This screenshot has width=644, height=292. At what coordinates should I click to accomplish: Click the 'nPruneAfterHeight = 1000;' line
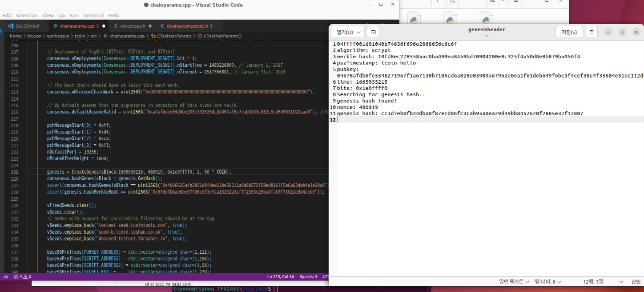(x=77, y=158)
